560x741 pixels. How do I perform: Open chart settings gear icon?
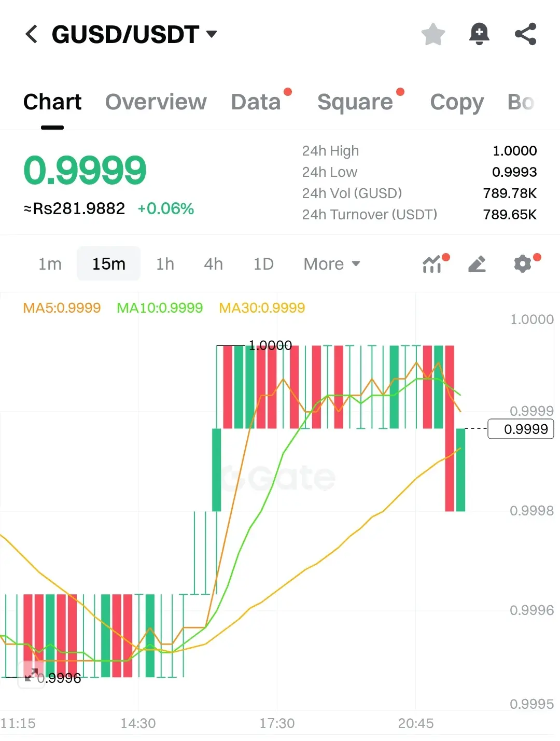[523, 264]
